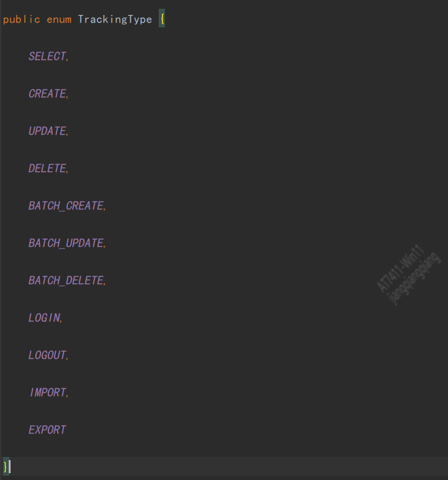This screenshot has height=480, width=448.
Task: Click the highlighted opening curly brace
Action: (x=162, y=19)
